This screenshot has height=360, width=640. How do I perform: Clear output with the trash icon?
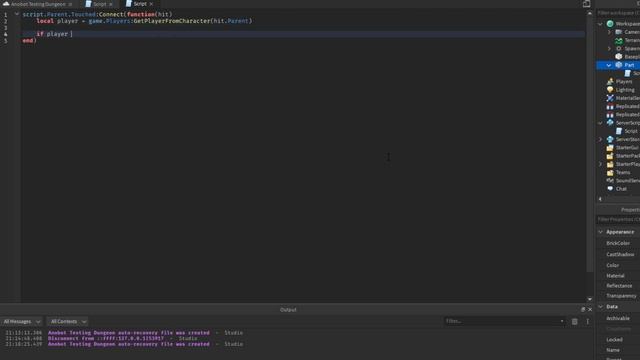pos(574,322)
